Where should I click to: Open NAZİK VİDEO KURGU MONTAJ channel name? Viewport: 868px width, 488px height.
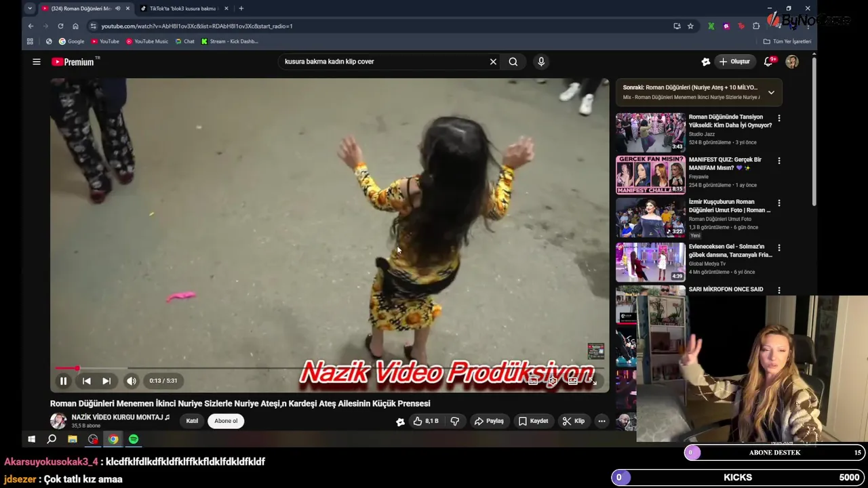click(121, 418)
